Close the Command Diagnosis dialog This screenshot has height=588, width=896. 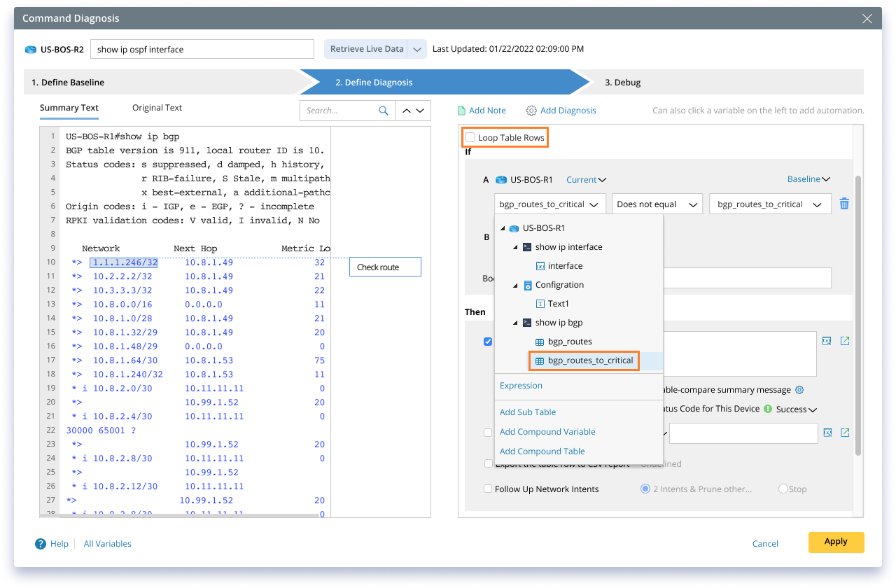[x=867, y=19]
